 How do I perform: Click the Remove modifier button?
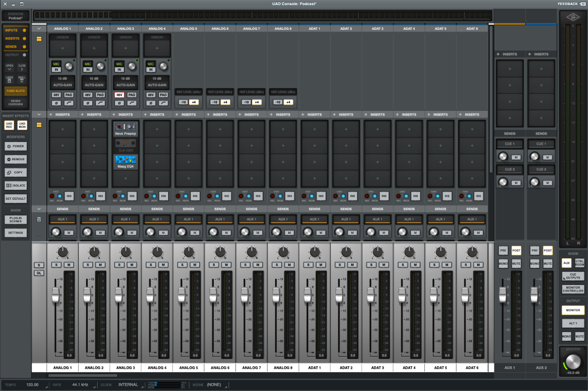[16, 159]
